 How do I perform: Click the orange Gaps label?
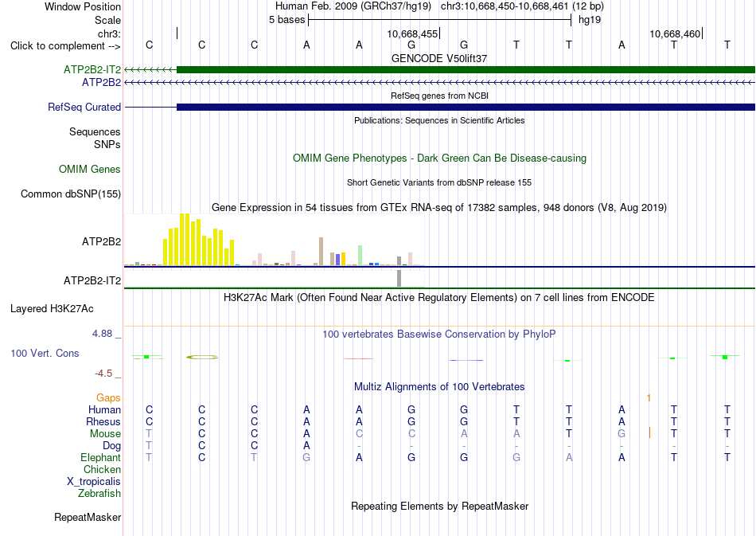108,397
